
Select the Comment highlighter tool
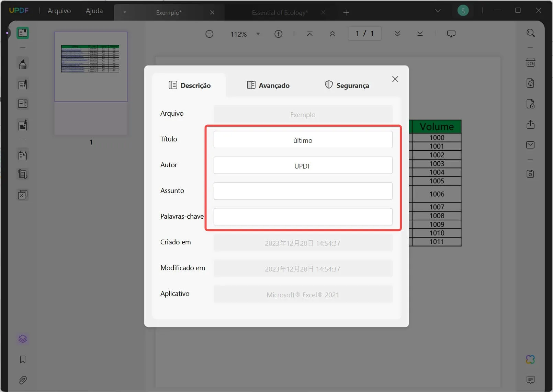coord(23,64)
